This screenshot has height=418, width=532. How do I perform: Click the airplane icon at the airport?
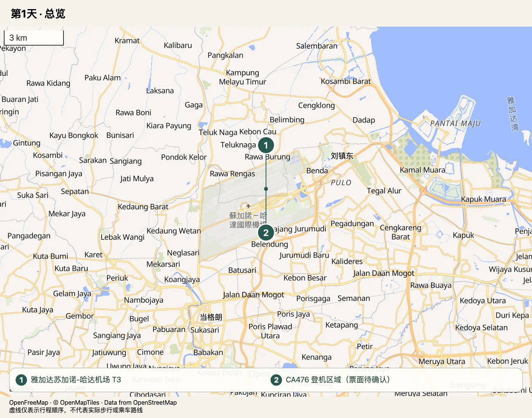tap(248, 206)
